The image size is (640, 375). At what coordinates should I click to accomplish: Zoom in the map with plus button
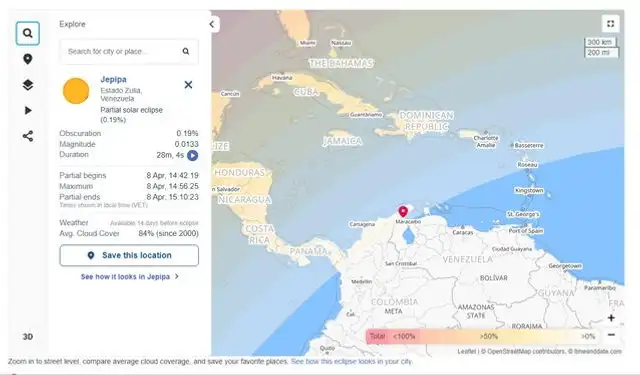(611, 318)
